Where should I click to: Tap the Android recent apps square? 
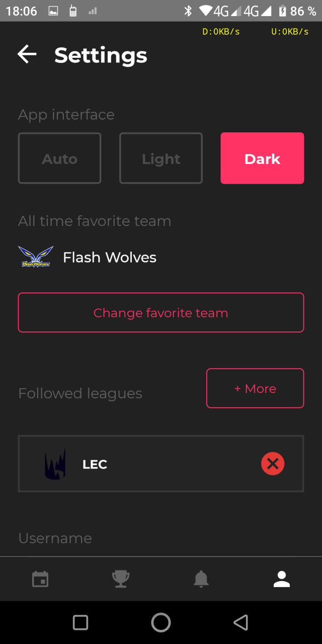click(x=80, y=622)
